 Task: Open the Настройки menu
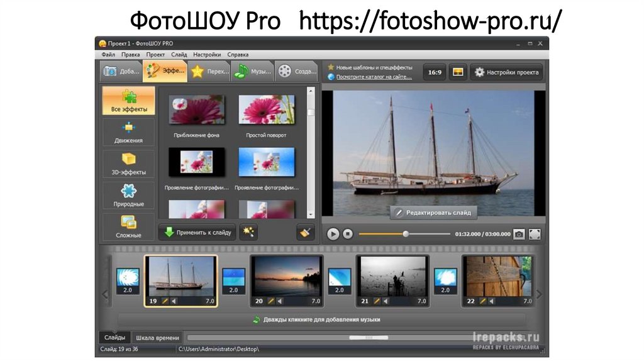pos(207,54)
